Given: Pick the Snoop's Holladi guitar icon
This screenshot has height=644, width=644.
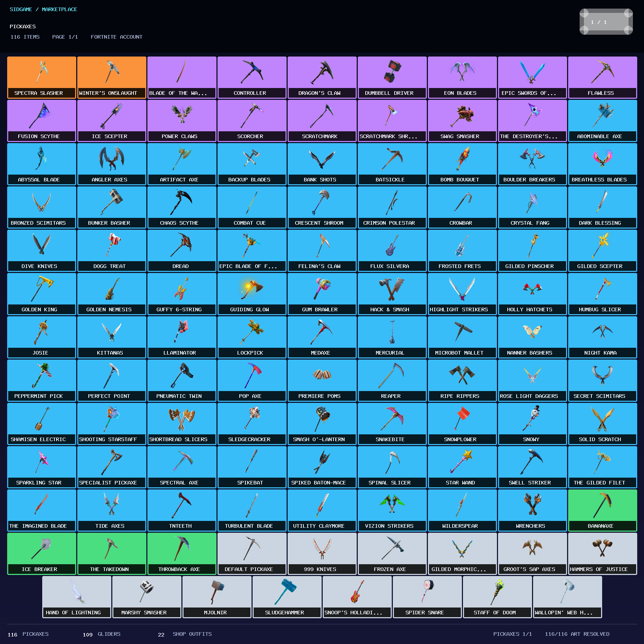Looking at the screenshot, I should tap(357, 591).
